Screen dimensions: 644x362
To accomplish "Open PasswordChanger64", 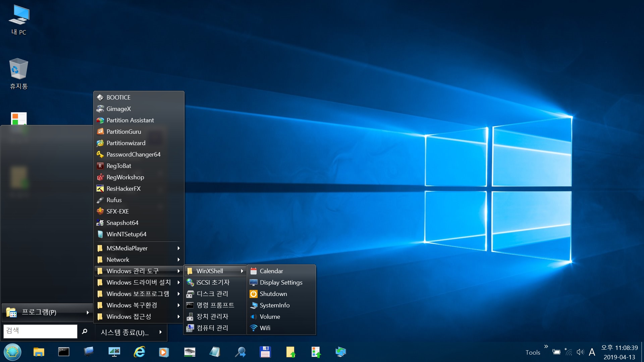I will [139, 154].
